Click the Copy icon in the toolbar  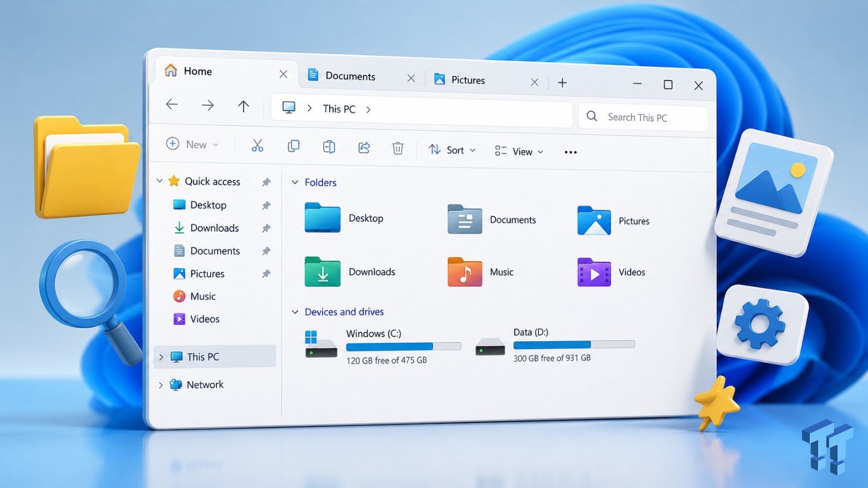pyautogui.click(x=293, y=146)
